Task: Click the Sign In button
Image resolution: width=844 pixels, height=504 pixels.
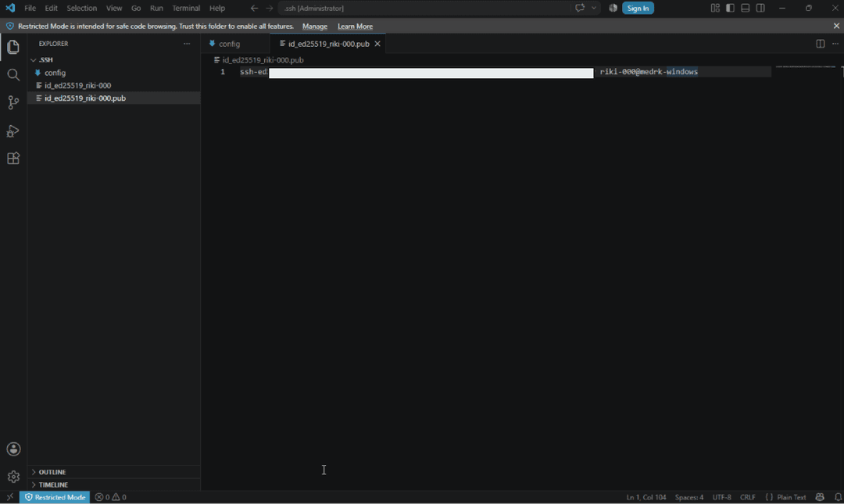Action: point(638,8)
